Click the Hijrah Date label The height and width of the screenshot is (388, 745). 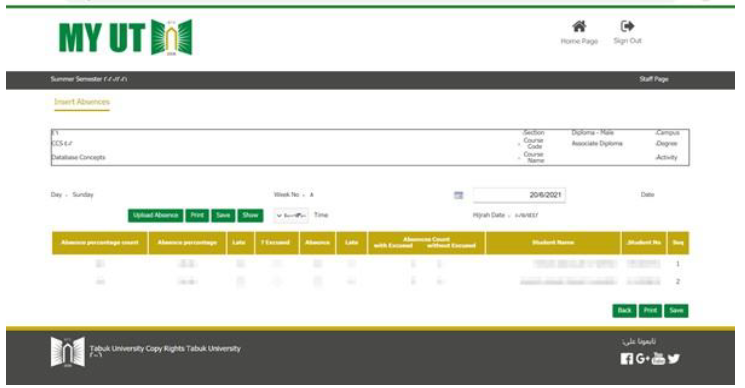click(x=488, y=215)
